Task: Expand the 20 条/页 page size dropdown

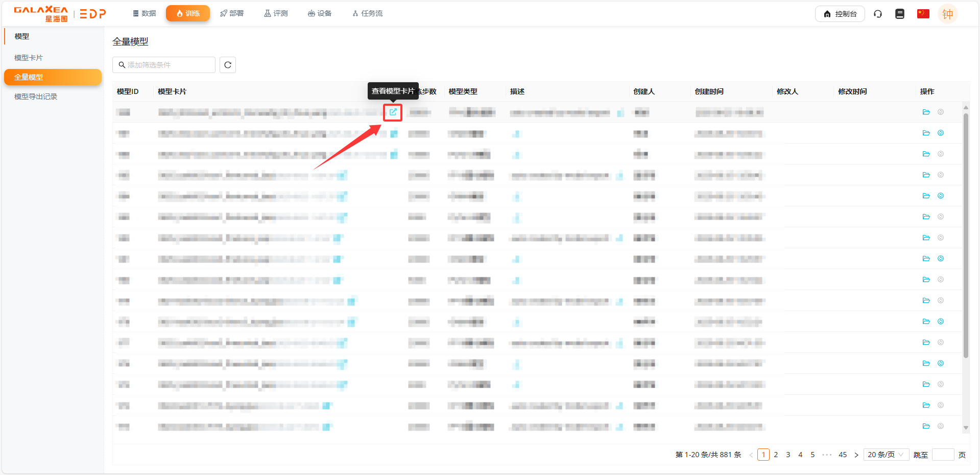Action: tap(885, 455)
